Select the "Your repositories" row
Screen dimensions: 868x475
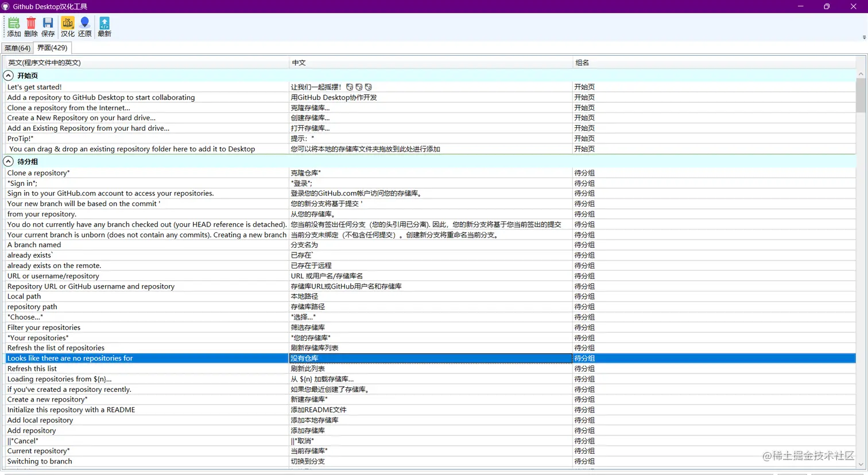pos(431,338)
